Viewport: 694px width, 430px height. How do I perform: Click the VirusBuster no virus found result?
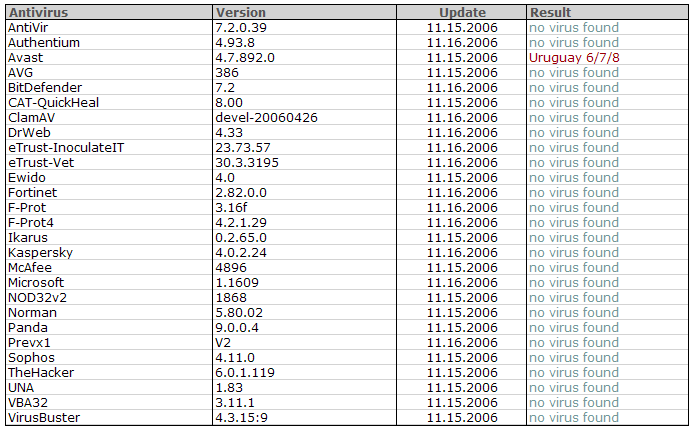574,418
